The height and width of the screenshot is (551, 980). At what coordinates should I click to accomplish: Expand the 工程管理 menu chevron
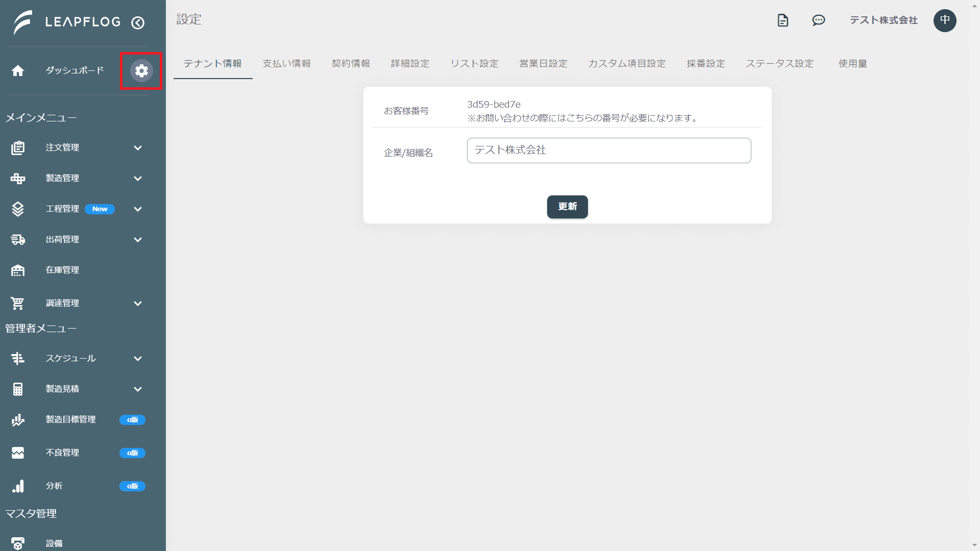pos(138,209)
